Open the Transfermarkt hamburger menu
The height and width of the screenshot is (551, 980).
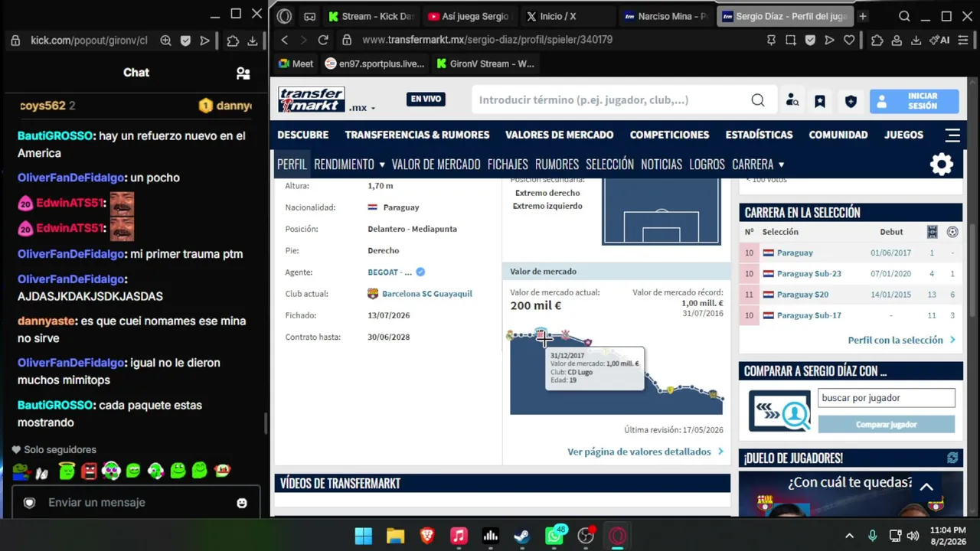point(952,135)
